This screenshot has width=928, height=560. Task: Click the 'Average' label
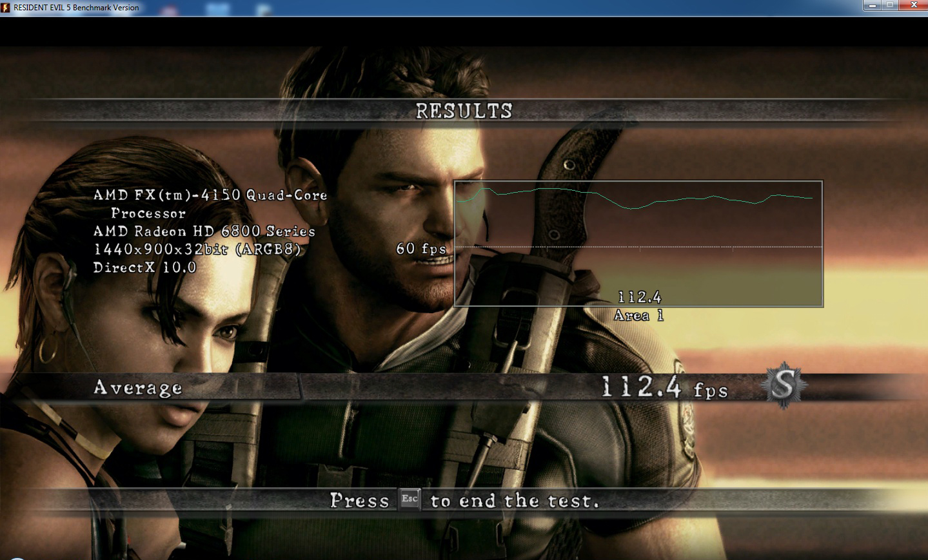[138, 387]
